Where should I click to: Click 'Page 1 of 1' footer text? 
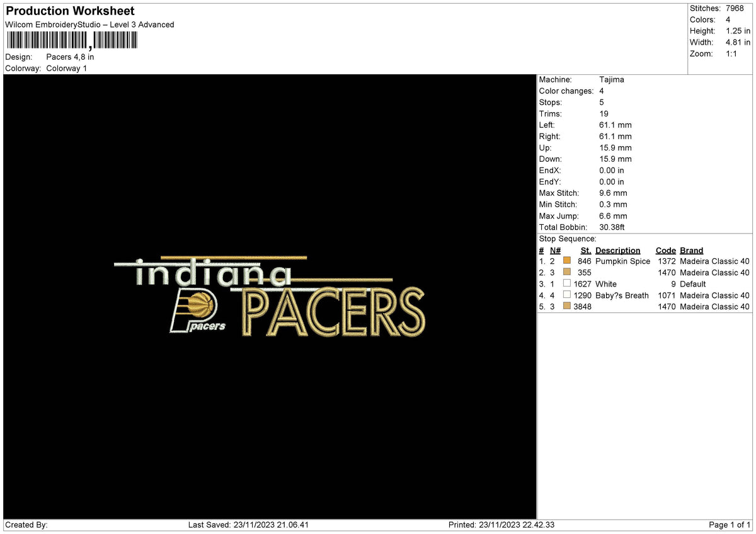pos(730,525)
